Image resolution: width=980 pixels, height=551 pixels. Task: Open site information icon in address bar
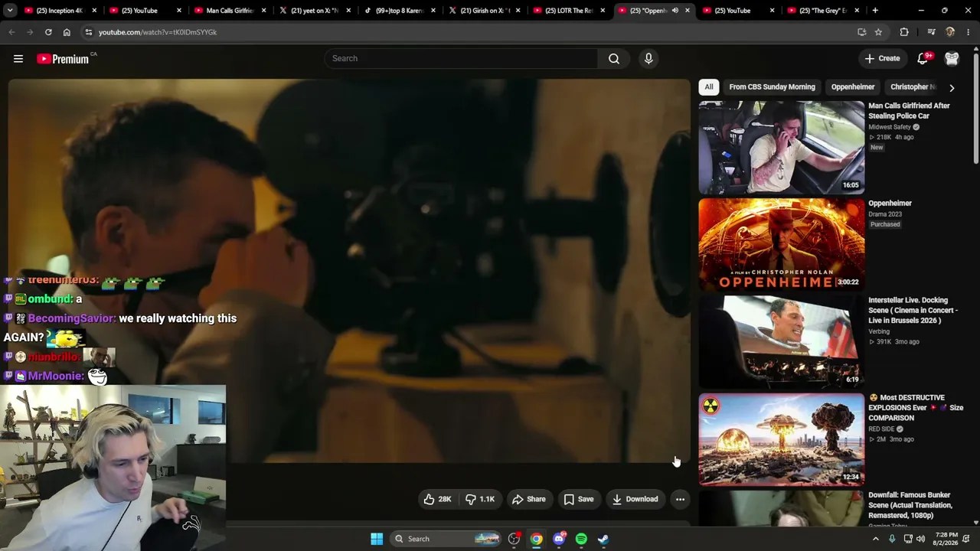click(x=88, y=32)
